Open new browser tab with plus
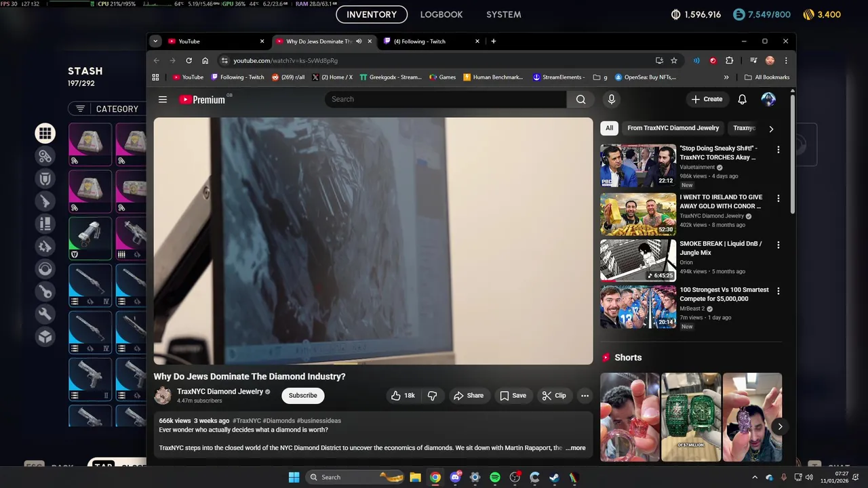The image size is (868, 488). pyautogui.click(x=493, y=41)
